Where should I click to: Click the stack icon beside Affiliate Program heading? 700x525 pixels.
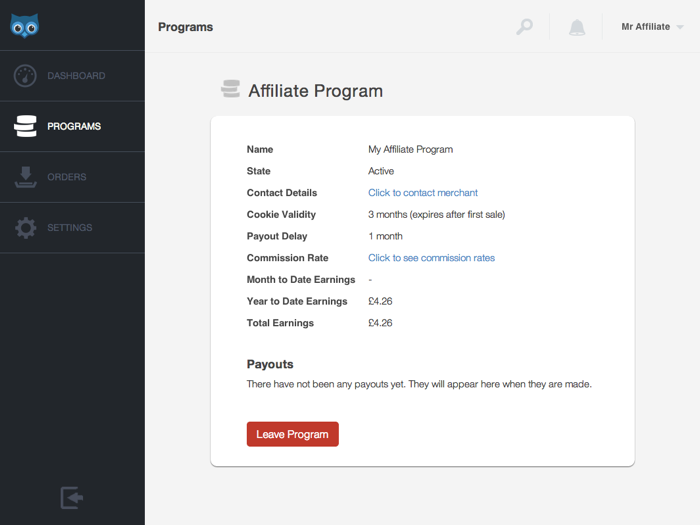click(x=230, y=89)
